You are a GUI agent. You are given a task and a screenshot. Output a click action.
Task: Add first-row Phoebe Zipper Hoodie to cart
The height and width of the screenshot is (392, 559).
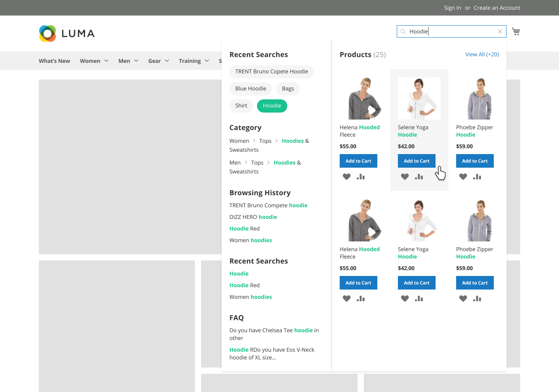click(x=475, y=161)
